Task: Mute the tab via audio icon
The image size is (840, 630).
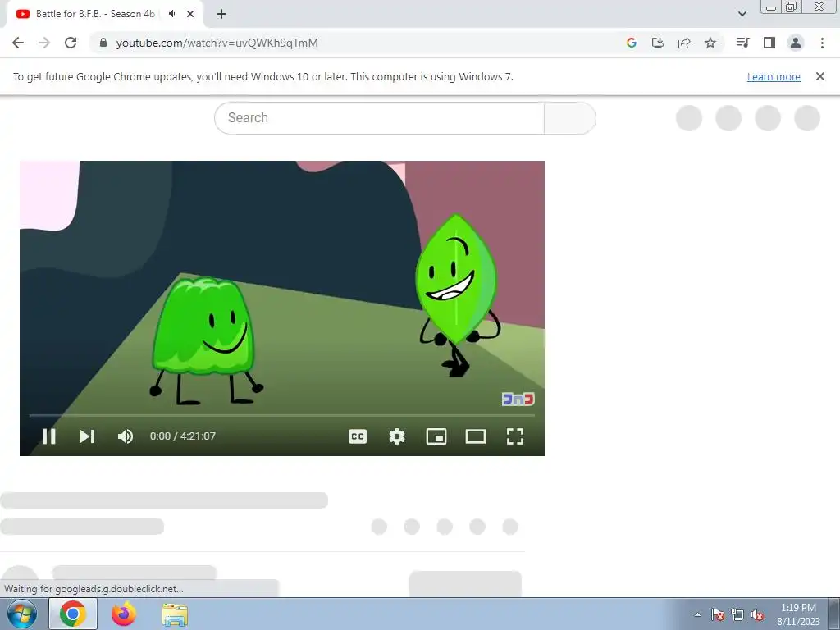Action: click(x=172, y=14)
